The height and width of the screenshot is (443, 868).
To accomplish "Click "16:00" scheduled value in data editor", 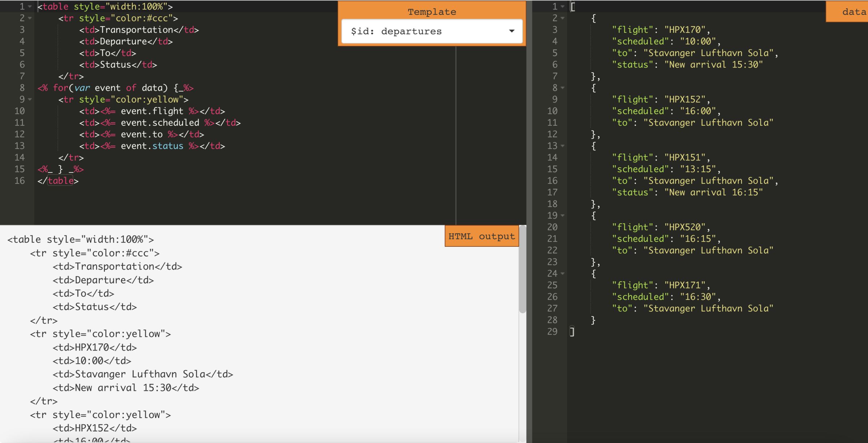I will click(698, 111).
